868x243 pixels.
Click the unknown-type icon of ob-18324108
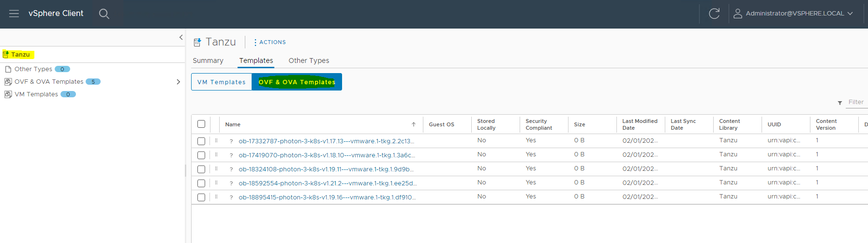pyautogui.click(x=231, y=169)
